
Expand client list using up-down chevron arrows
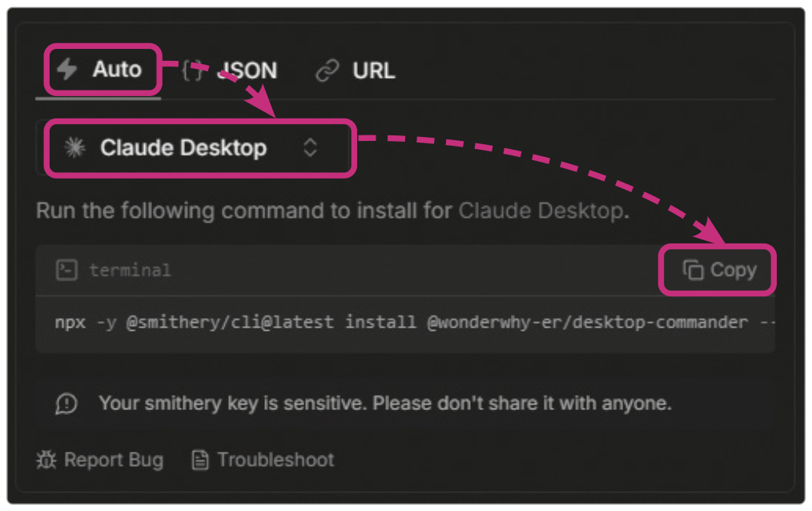[310, 148]
